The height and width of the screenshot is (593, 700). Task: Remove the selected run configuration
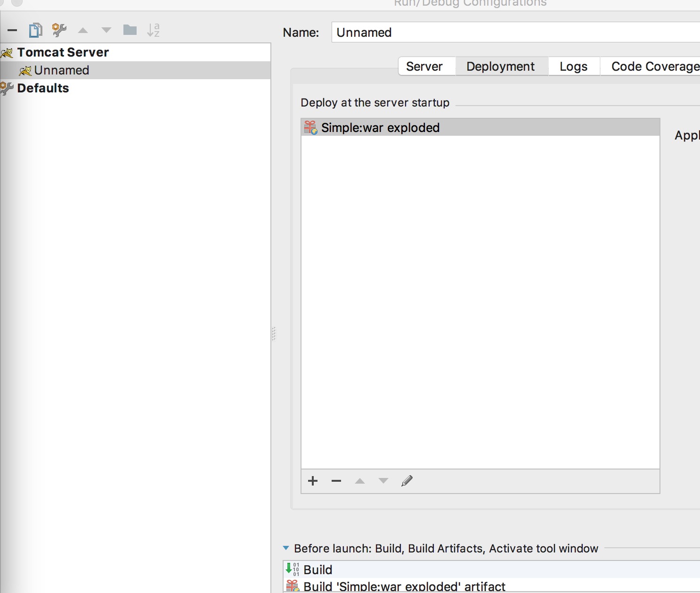point(12,30)
